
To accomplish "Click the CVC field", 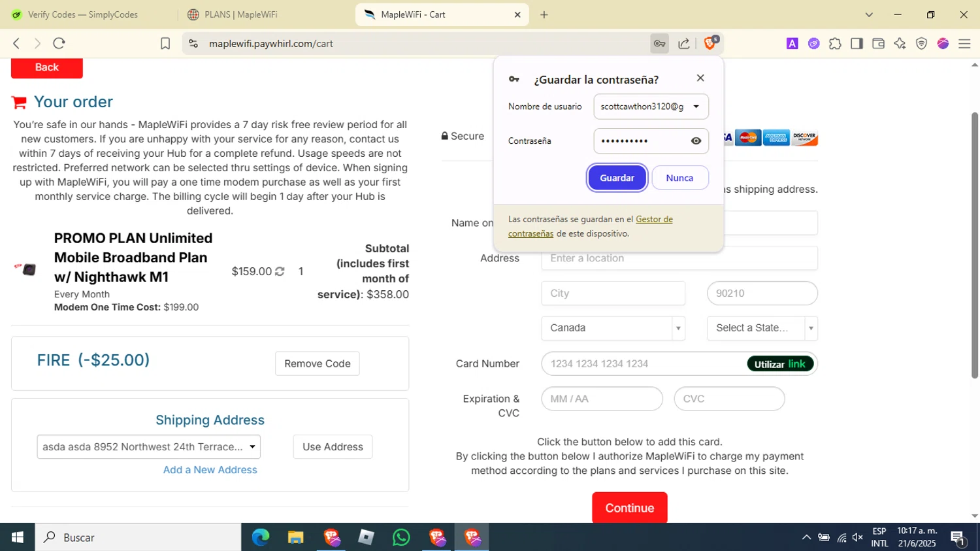I will coord(730,399).
